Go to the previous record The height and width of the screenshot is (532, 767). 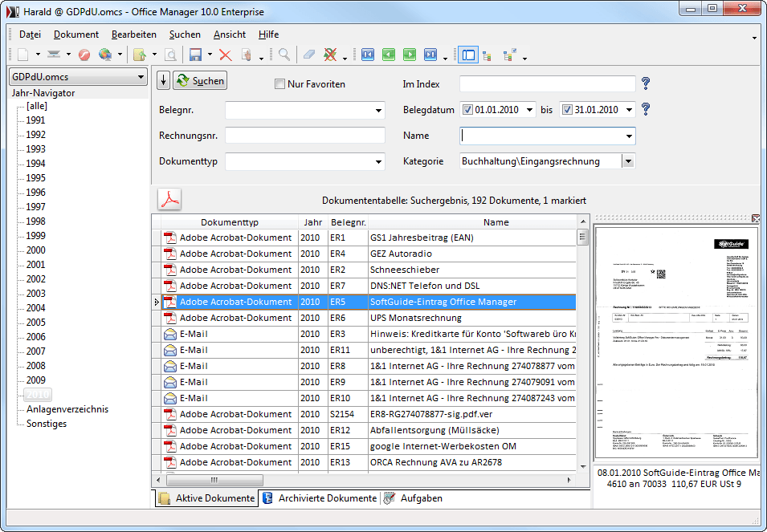pos(389,55)
